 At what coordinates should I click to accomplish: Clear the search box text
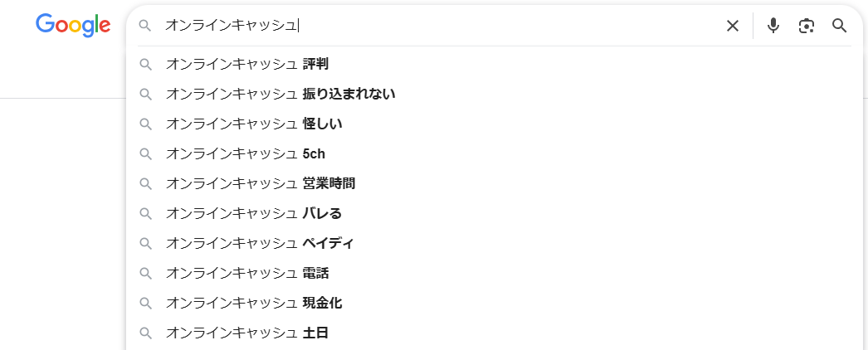coord(733,26)
